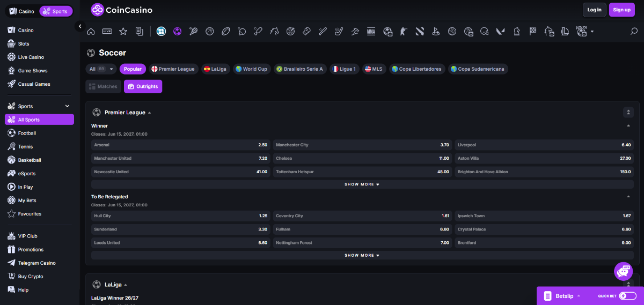Select the MMA icon
The image size is (644, 305).
click(371, 32)
